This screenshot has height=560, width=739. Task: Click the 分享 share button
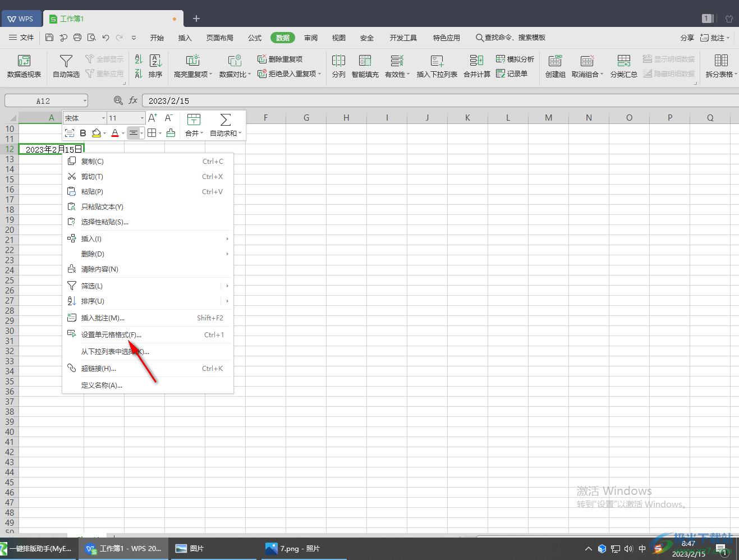(687, 38)
